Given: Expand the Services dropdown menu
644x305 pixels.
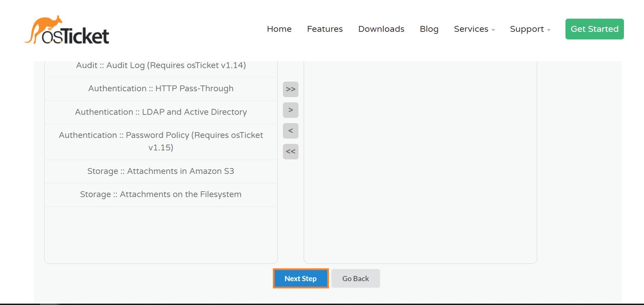Looking at the screenshot, I should point(474,29).
